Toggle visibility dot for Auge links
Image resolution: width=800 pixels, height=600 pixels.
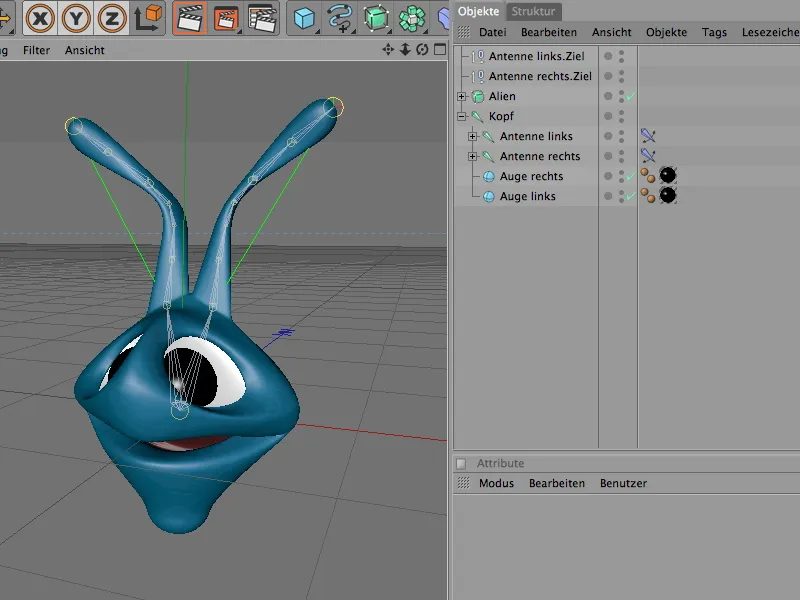(x=608, y=196)
